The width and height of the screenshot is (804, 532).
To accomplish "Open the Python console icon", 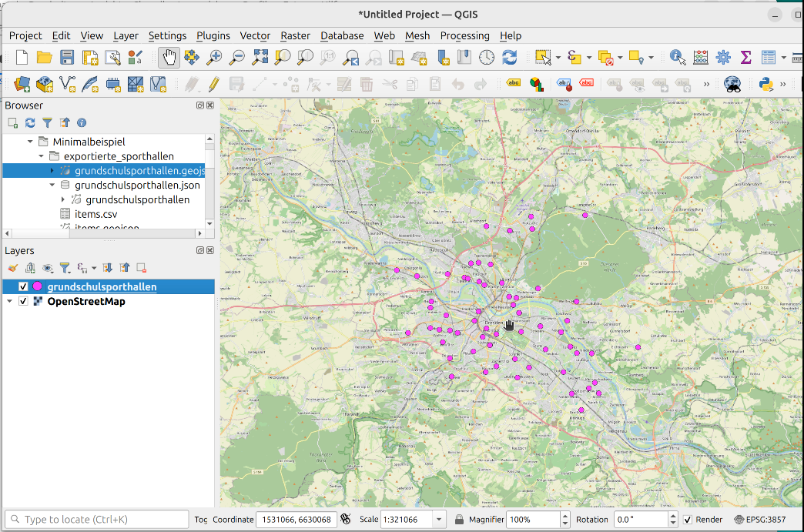I will pyautogui.click(x=766, y=84).
